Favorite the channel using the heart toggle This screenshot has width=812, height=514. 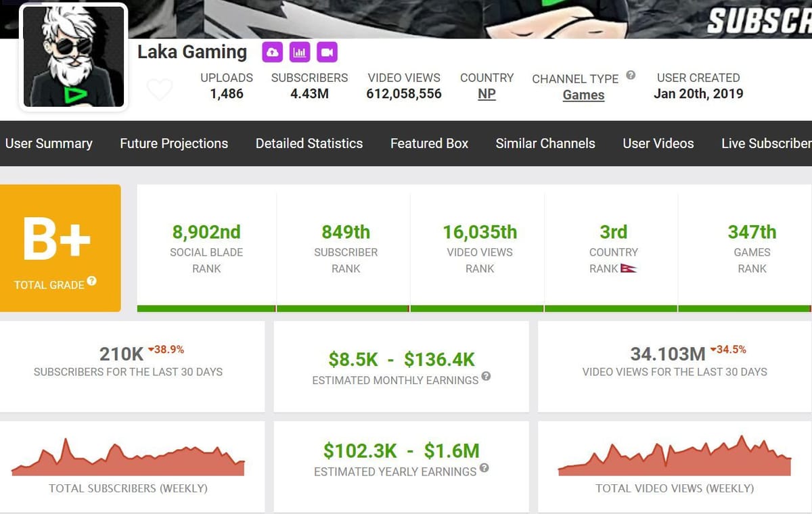tap(160, 89)
